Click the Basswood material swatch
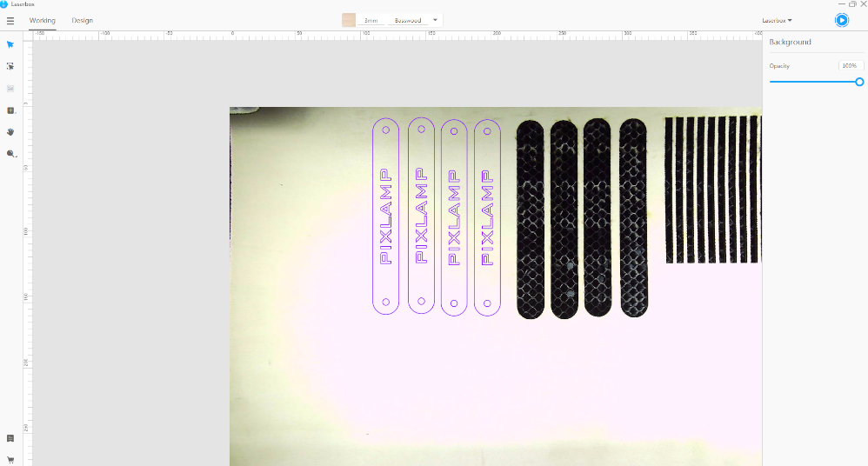 point(349,21)
